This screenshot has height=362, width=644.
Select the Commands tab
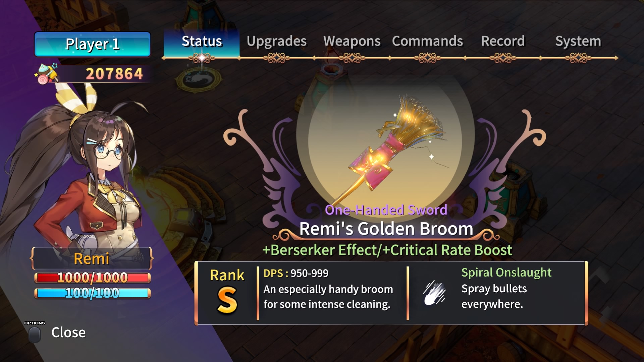pyautogui.click(x=427, y=41)
